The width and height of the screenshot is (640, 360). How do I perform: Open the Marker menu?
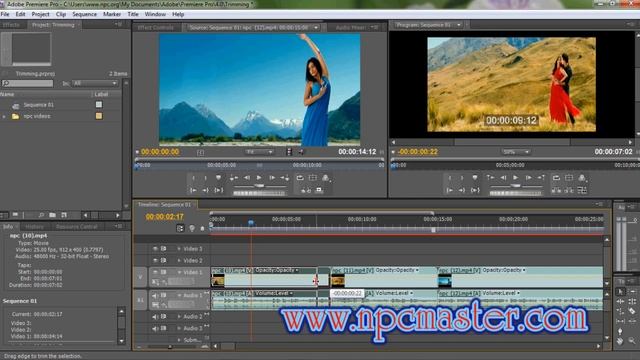(112, 14)
